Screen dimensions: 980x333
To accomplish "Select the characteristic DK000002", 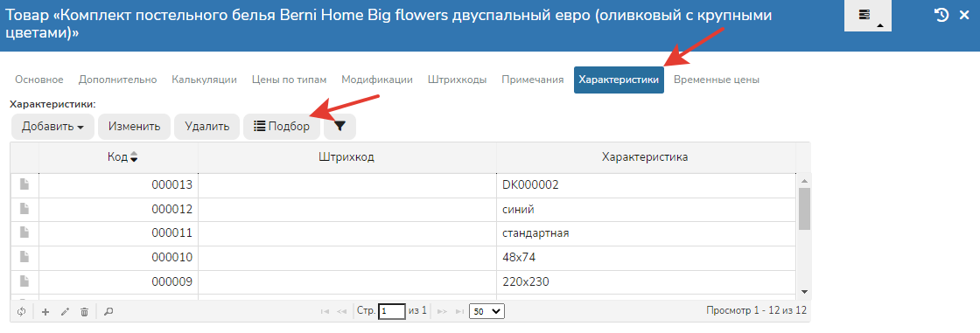I will (646, 185).
